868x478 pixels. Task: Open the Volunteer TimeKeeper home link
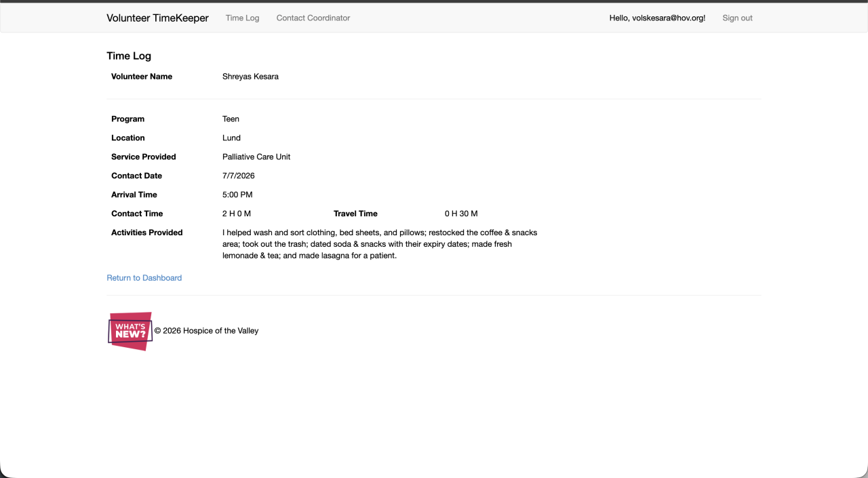(157, 18)
